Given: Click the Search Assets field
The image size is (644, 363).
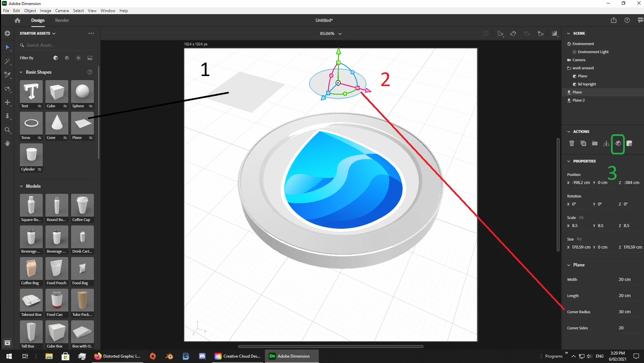Looking at the screenshot, I should [57, 45].
